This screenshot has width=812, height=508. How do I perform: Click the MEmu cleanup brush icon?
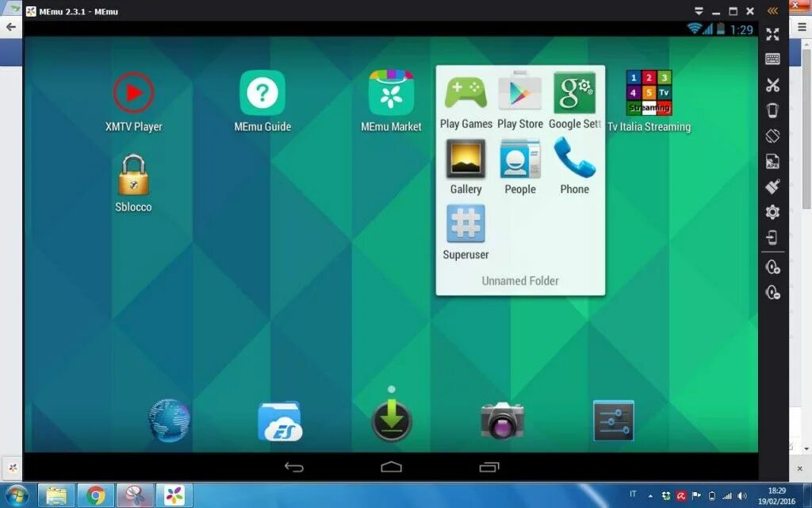click(772, 187)
